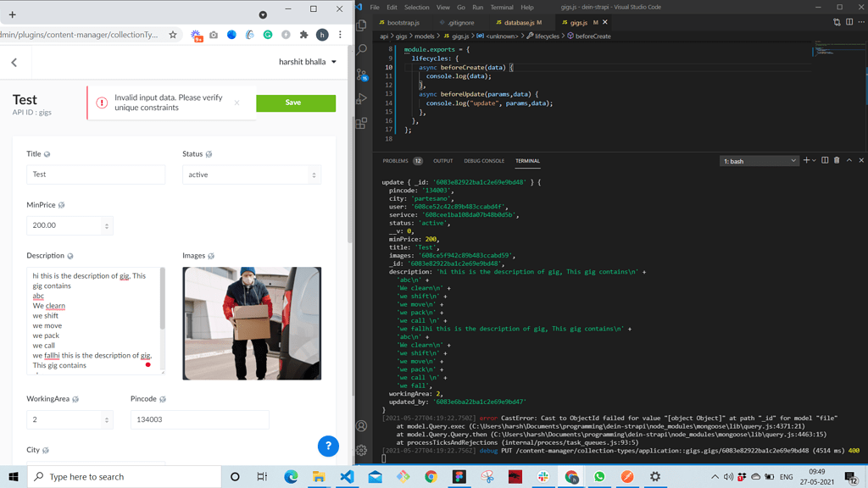Open the browser Extensions puzzle icon
This screenshot has width=868, height=488.
(x=304, y=34)
